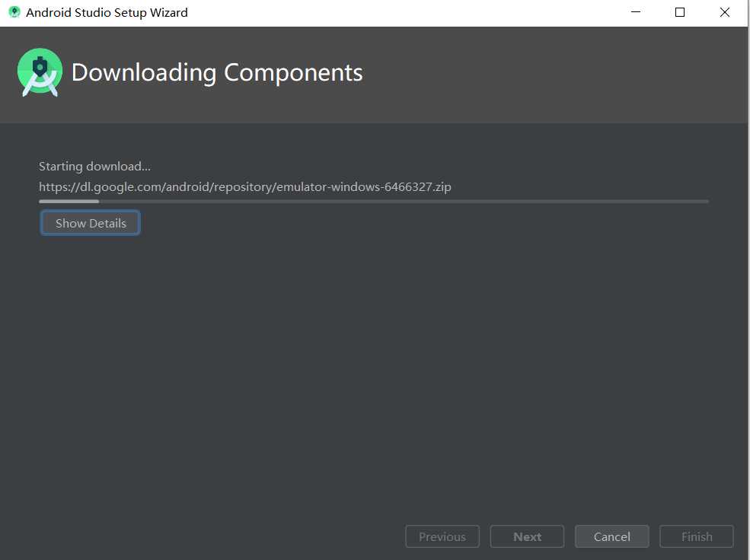Click the Android Studio Setup Wizard title text
The width and height of the screenshot is (750, 560).
[x=107, y=12]
